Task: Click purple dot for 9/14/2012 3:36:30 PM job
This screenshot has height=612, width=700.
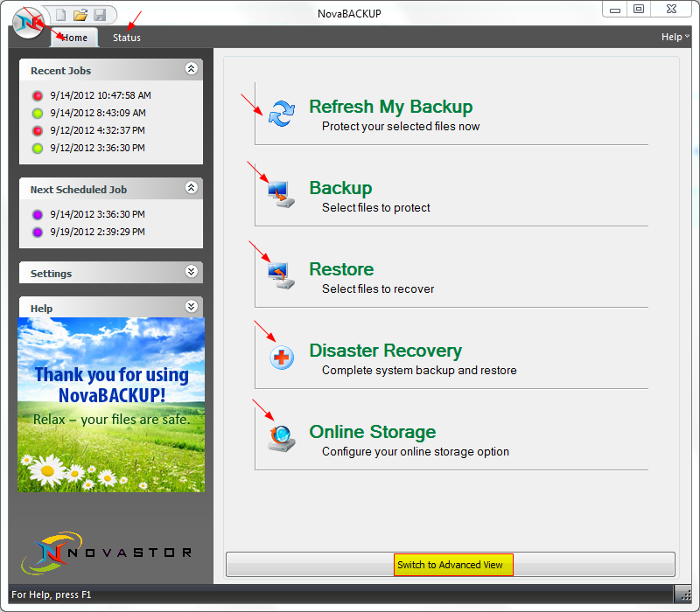Action: pos(38,215)
